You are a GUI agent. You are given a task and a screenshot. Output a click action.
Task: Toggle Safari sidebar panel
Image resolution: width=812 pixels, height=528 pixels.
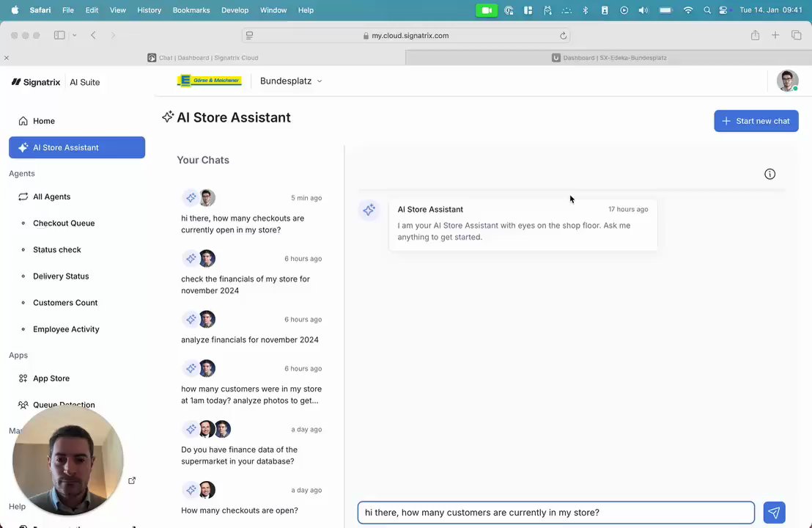click(x=59, y=35)
